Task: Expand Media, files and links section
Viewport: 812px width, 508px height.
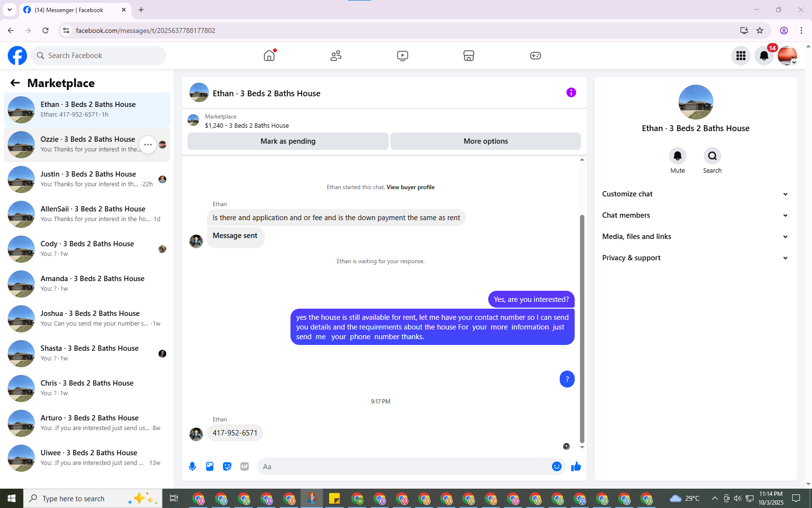Action: click(696, 237)
